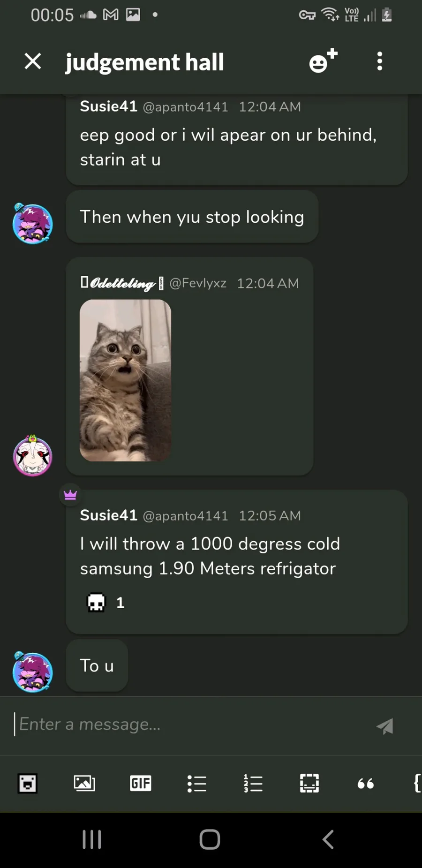Attach an image using picture icon
Viewport: 422px width, 868px height.
pos(84,783)
